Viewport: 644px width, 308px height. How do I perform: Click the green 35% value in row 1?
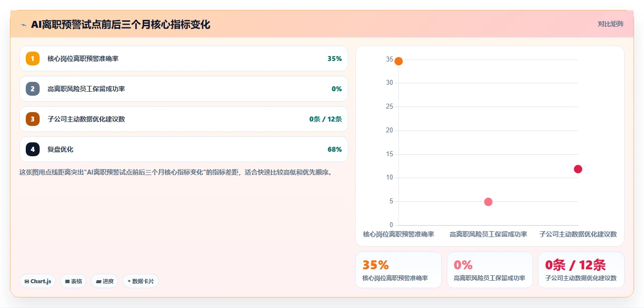pyautogui.click(x=334, y=59)
